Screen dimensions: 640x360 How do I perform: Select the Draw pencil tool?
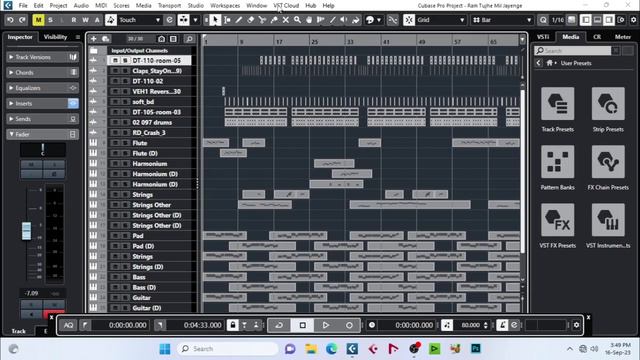point(239,20)
